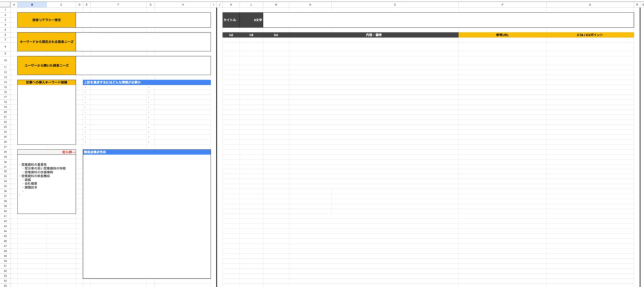Select column K header
Screen dimensions: 644x287
tap(231, 4)
